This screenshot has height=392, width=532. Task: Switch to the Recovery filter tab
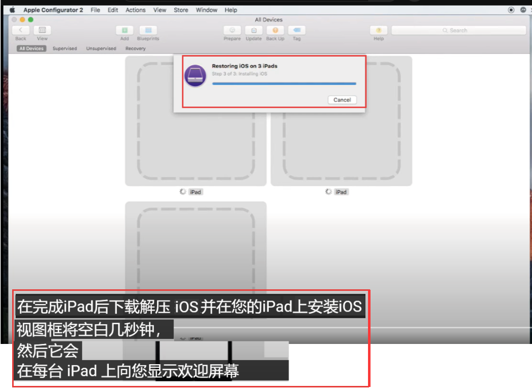[135, 49]
